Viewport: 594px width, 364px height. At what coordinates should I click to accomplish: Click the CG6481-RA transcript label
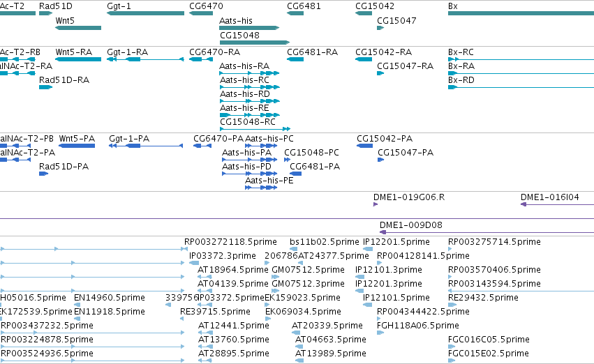(x=312, y=52)
